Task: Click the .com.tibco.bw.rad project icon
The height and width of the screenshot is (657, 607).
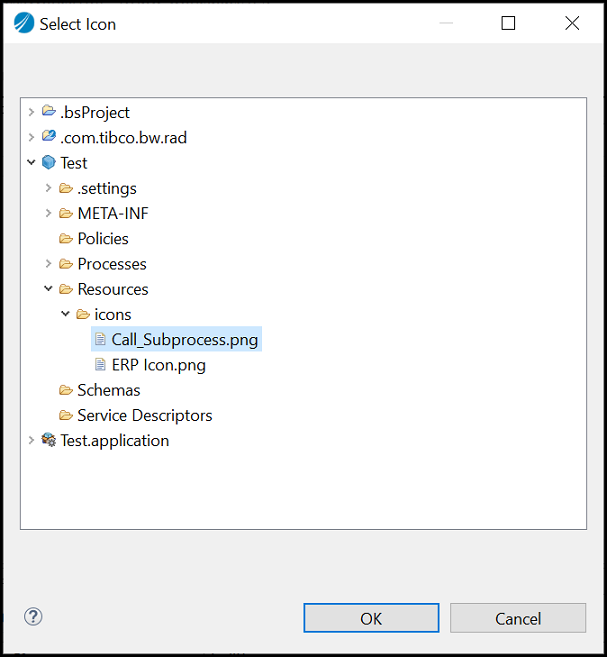Action: [x=49, y=137]
